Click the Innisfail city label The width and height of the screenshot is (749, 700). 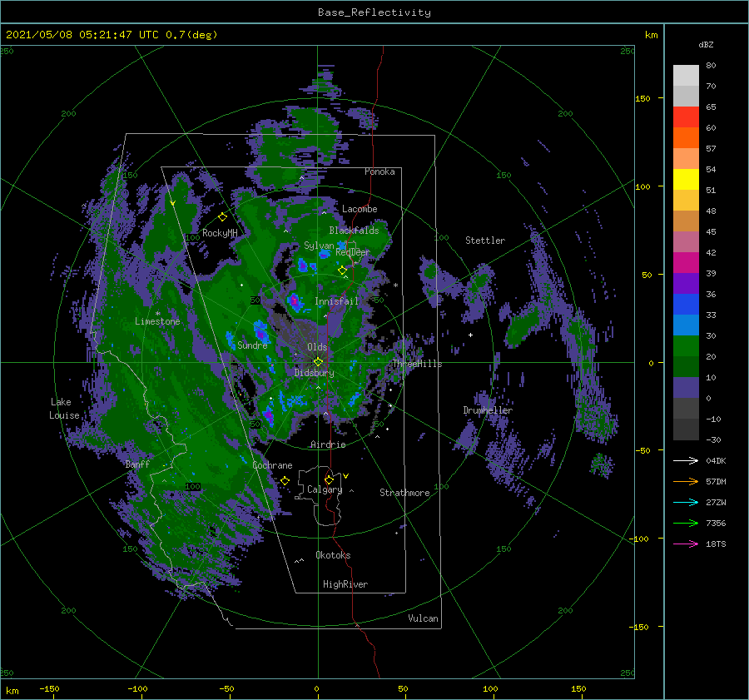336,301
